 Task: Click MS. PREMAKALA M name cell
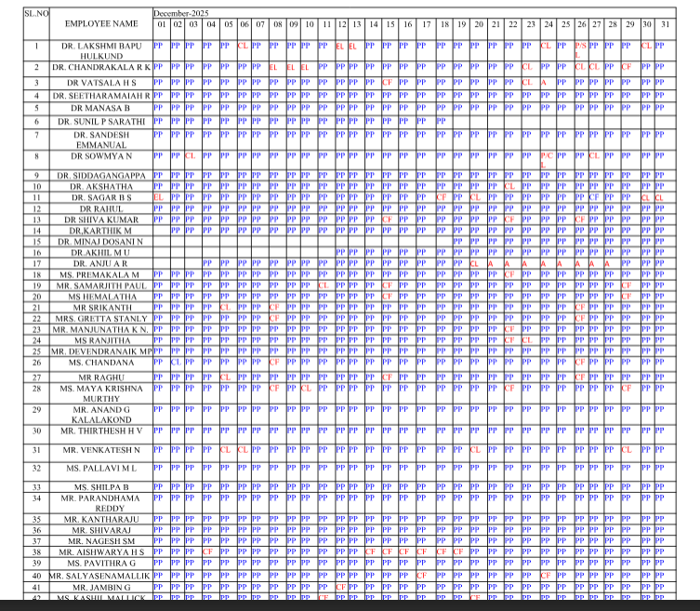click(x=99, y=274)
